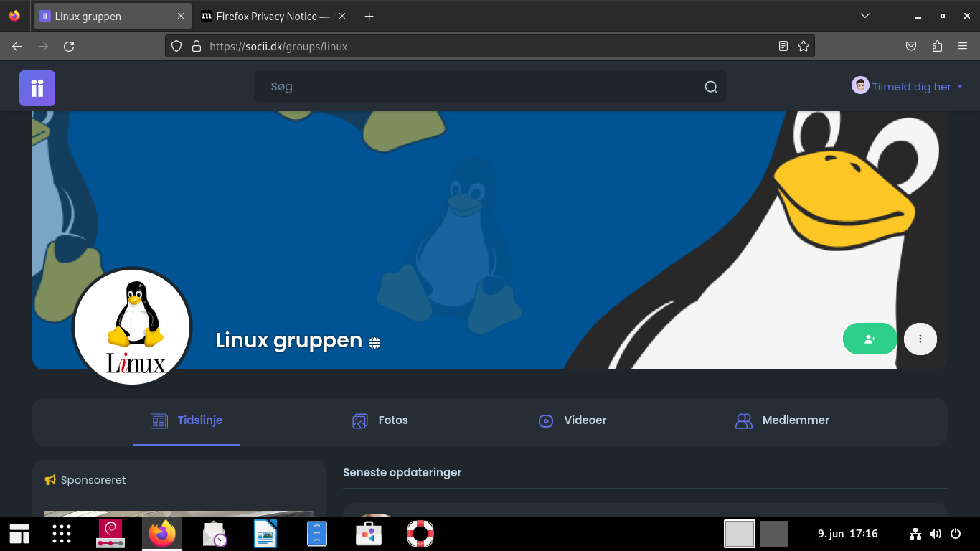
Task: Bookmark this page with star icon
Action: (x=804, y=46)
